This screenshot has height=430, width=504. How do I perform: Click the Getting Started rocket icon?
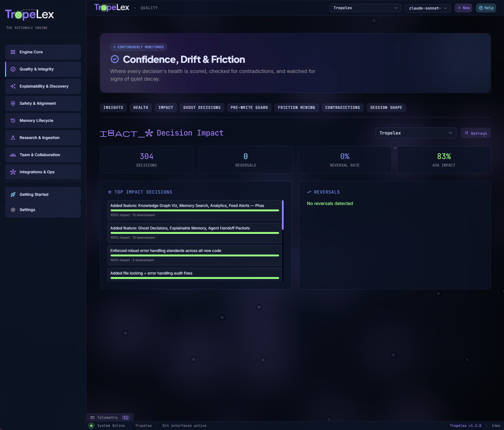[13, 195]
